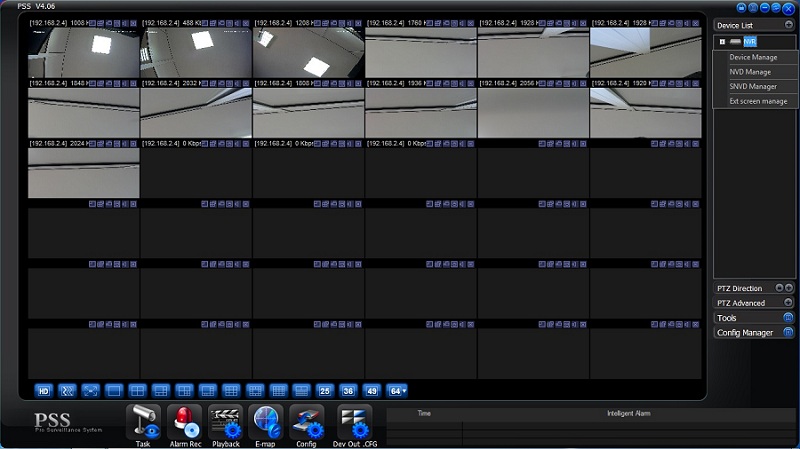This screenshot has height=449, width=800.
Task: Select the camera feed labeled 2024
Action: pos(84,173)
